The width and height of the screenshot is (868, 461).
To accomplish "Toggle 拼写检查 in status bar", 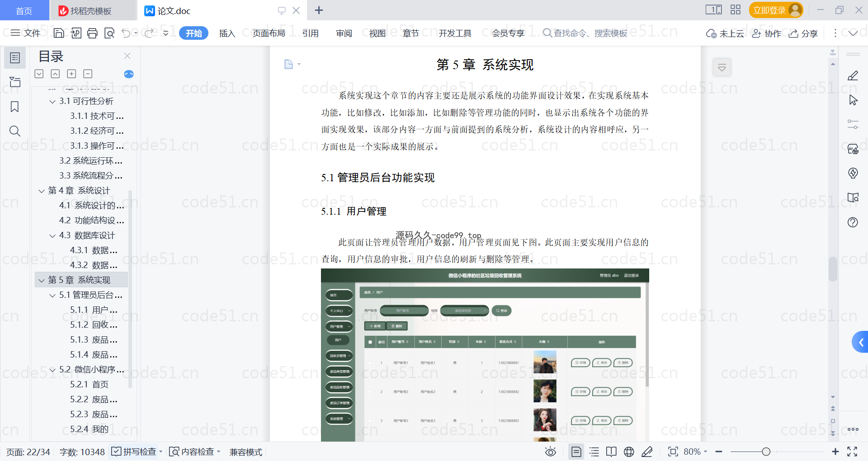I will 134,452.
